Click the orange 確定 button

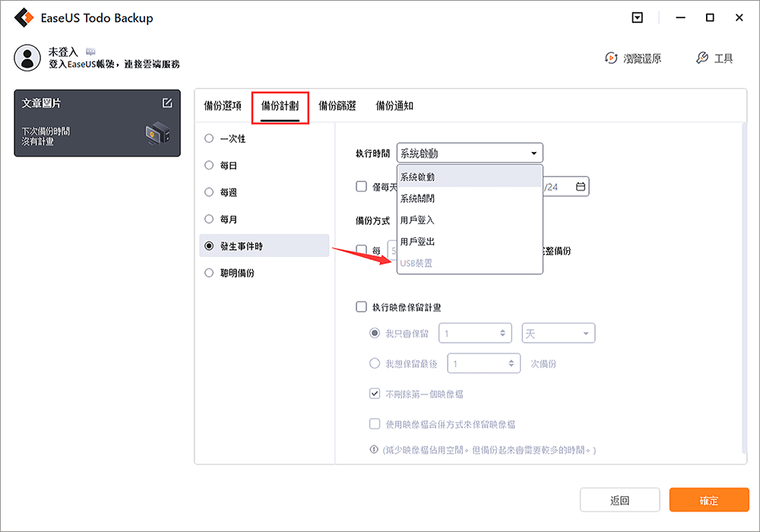[x=709, y=500]
